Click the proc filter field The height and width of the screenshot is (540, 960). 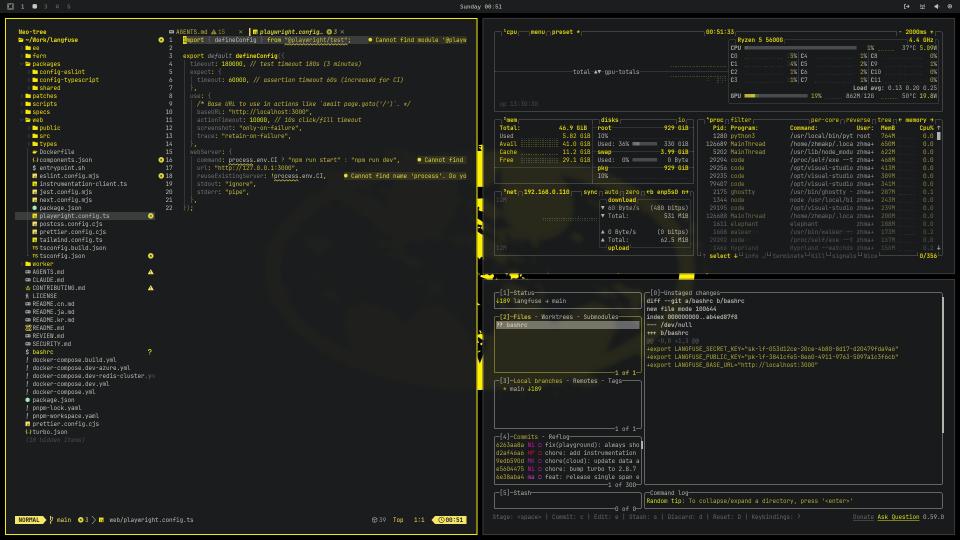point(741,120)
